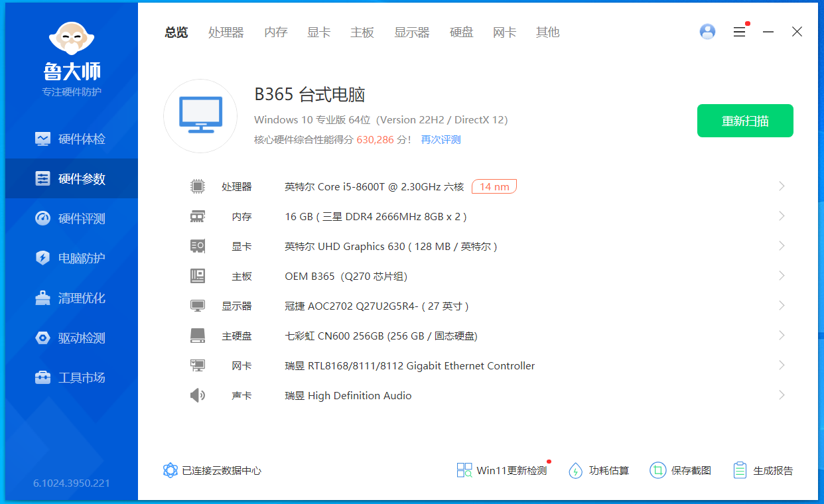Click the network card icon
Viewport: 824px width, 504px height.
198,365
